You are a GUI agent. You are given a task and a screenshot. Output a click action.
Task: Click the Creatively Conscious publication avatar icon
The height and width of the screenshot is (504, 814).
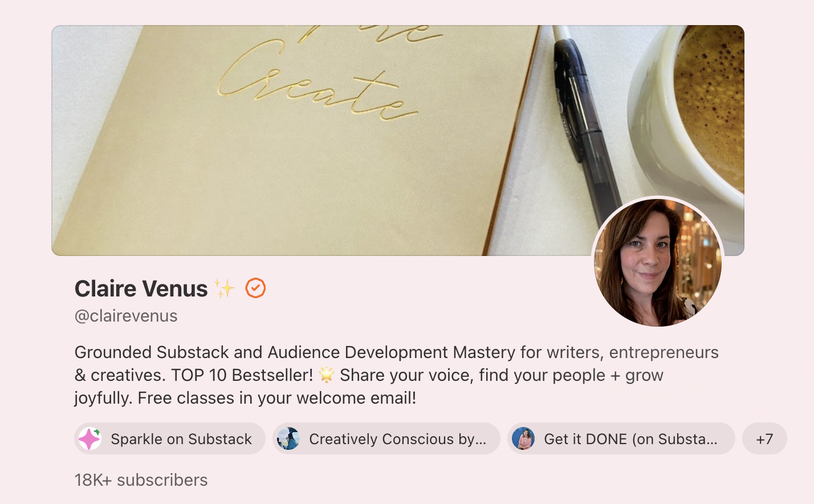click(288, 438)
